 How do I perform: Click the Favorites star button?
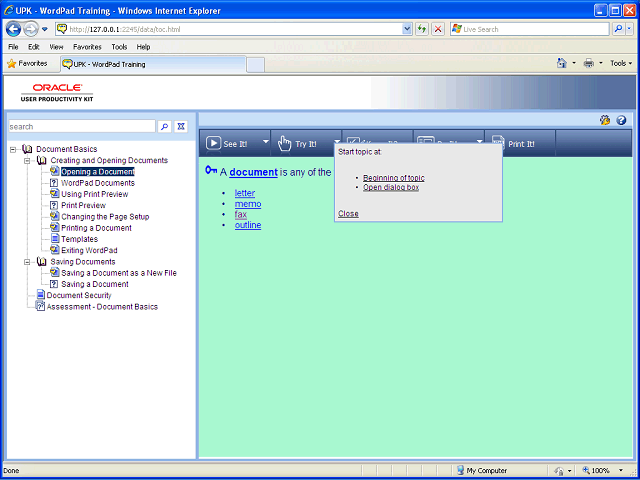pyautogui.click(x=27, y=64)
